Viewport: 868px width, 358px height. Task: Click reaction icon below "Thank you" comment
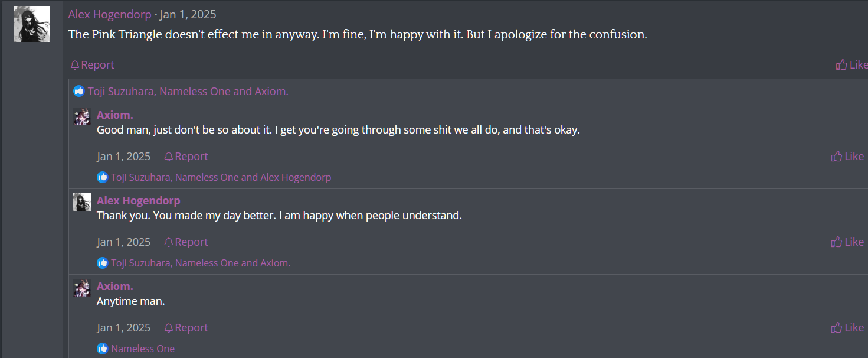coord(103,263)
